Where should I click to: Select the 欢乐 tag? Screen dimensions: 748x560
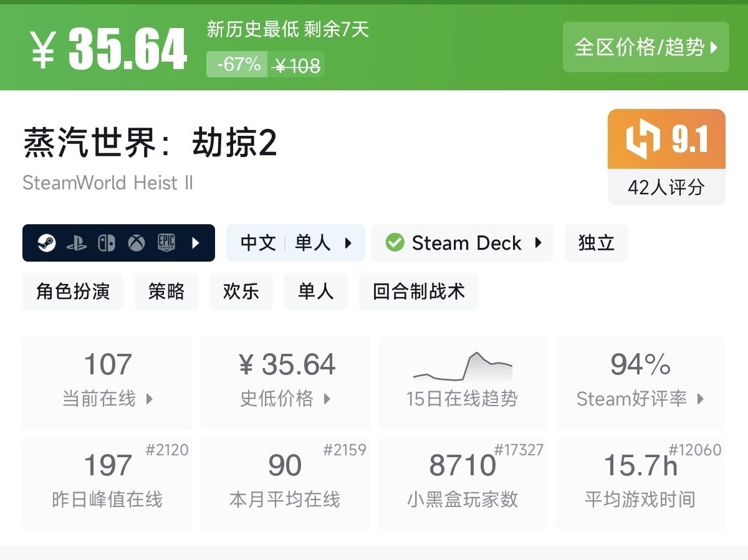point(241,291)
